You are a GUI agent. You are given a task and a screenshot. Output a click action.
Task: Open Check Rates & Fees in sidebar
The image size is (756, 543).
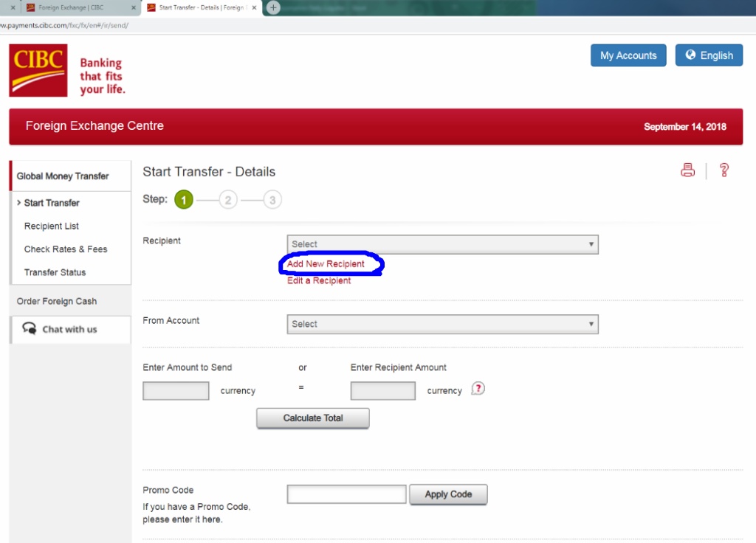click(x=66, y=249)
